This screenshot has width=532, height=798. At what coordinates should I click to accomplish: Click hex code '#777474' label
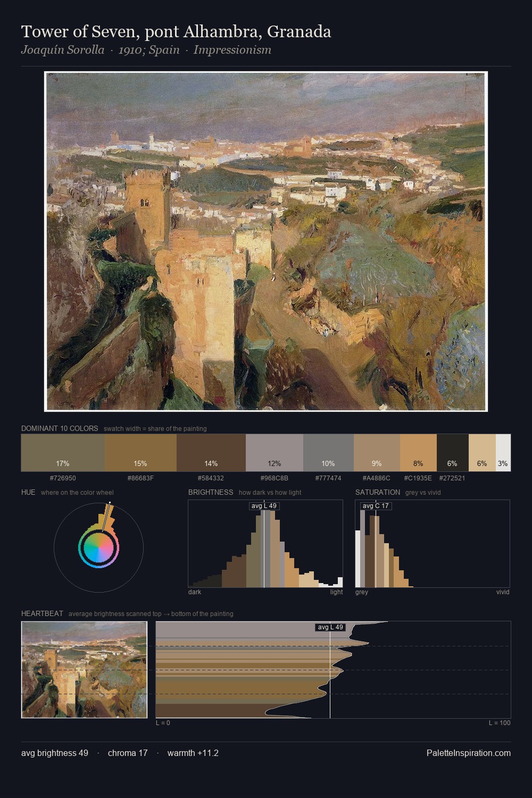point(328,478)
